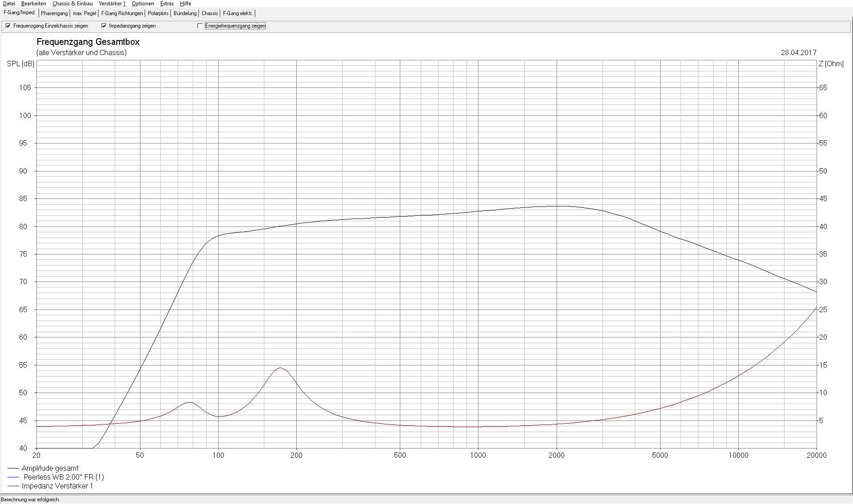Click the 20000 frequency axis label
This screenshot has width=853, height=504.
pos(817,455)
